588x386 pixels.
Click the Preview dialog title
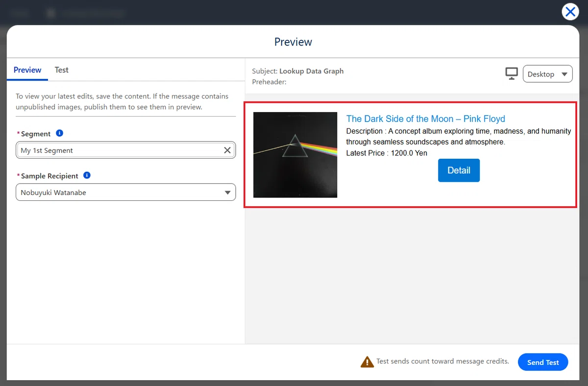(x=293, y=42)
